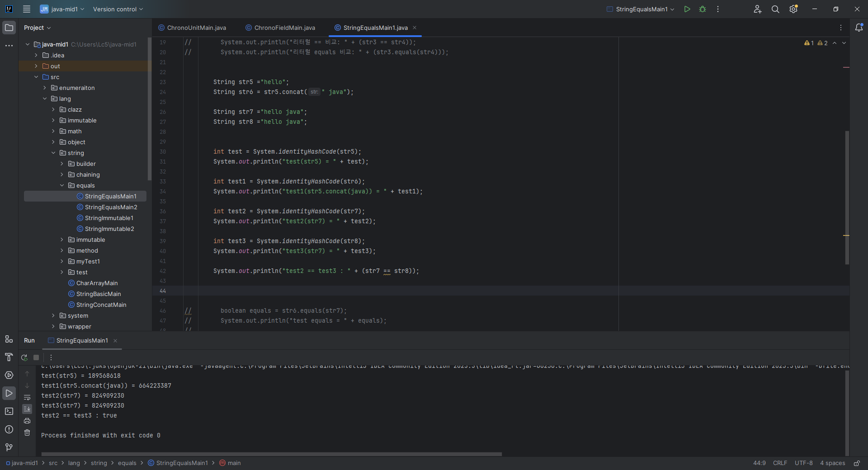Image resolution: width=868 pixels, height=470 pixels.
Task: Open Git version control tool window
Action: tap(9, 447)
